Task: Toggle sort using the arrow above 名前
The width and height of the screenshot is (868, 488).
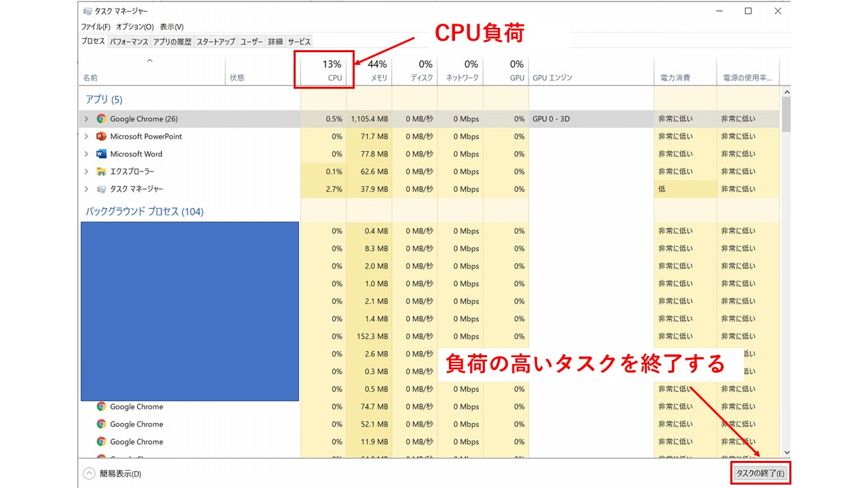Action: click(x=150, y=61)
